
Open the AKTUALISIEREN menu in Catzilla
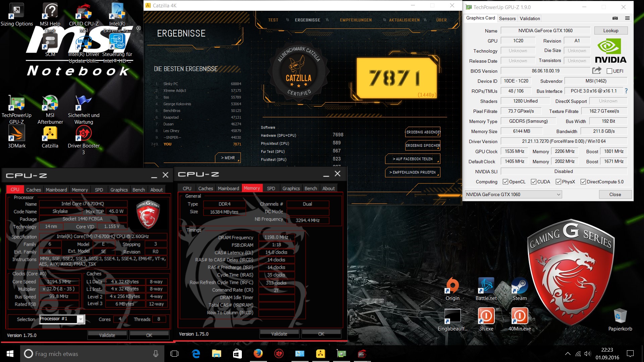point(404,20)
